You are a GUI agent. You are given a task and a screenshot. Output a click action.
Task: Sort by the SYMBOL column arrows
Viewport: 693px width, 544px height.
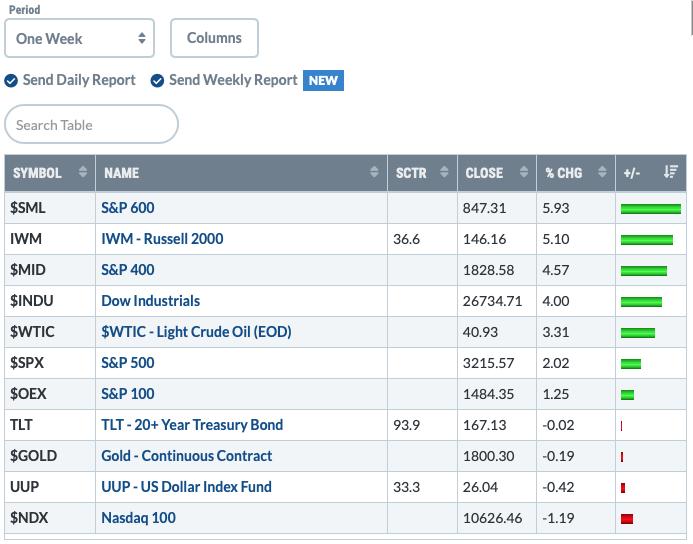click(83, 172)
